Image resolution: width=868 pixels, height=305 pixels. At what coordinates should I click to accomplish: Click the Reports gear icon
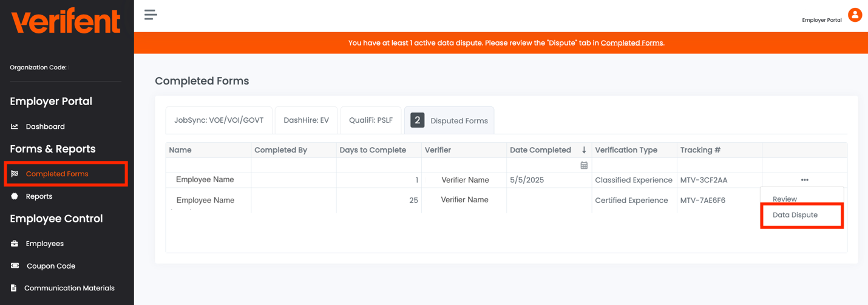pos(15,196)
